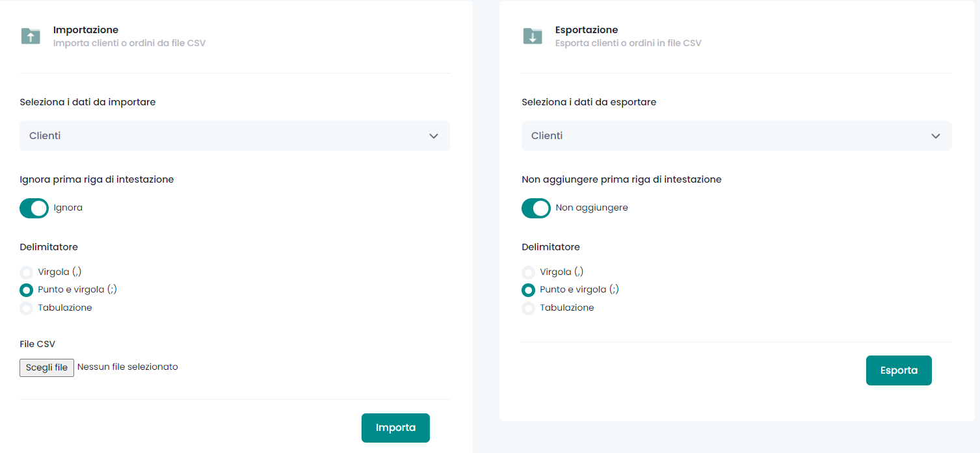Choose Tabulazione delimiter in export panel
The width and height of the screenshot is (980, 453).
point(529,308)
